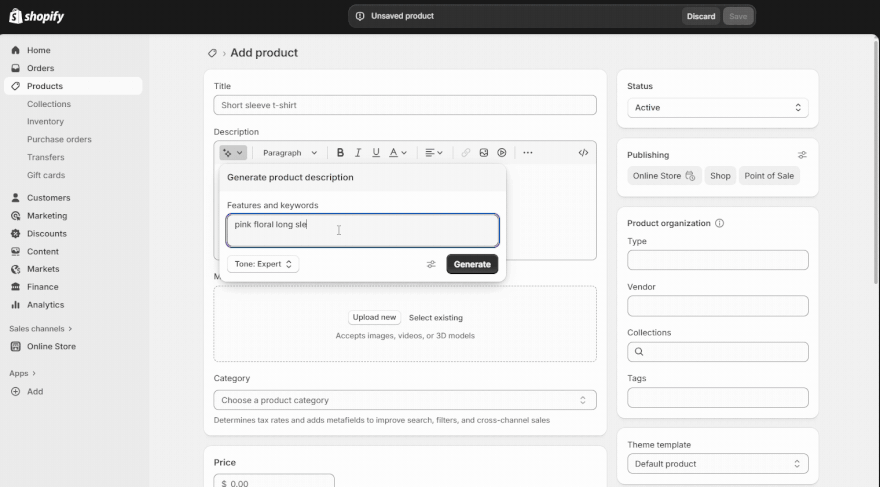
Task: Click the Add app plus icon
Action: point(16,392)
